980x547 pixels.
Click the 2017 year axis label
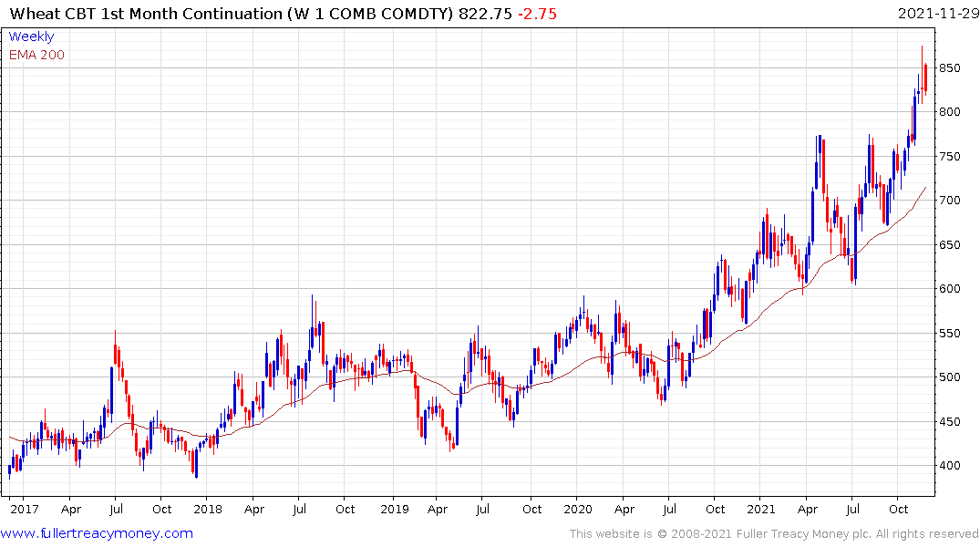coord(25,509)
